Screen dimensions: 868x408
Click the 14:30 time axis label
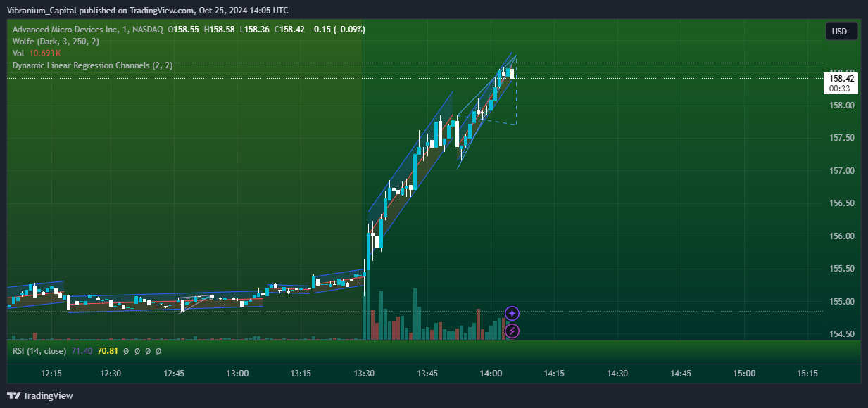click(x=617, y=374)
